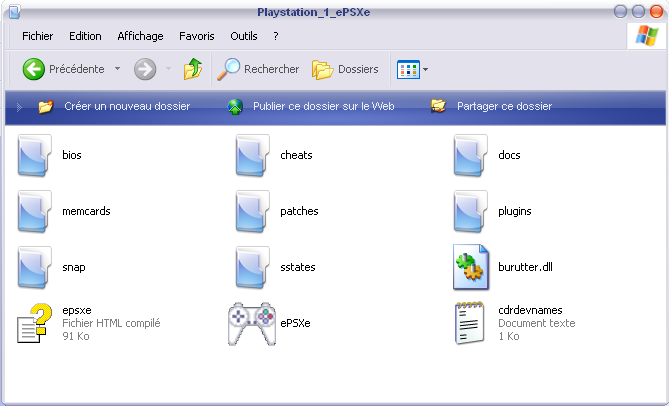Click the patches folder name
The width and height of the screenshot is (669, 406).
(299, 212)
